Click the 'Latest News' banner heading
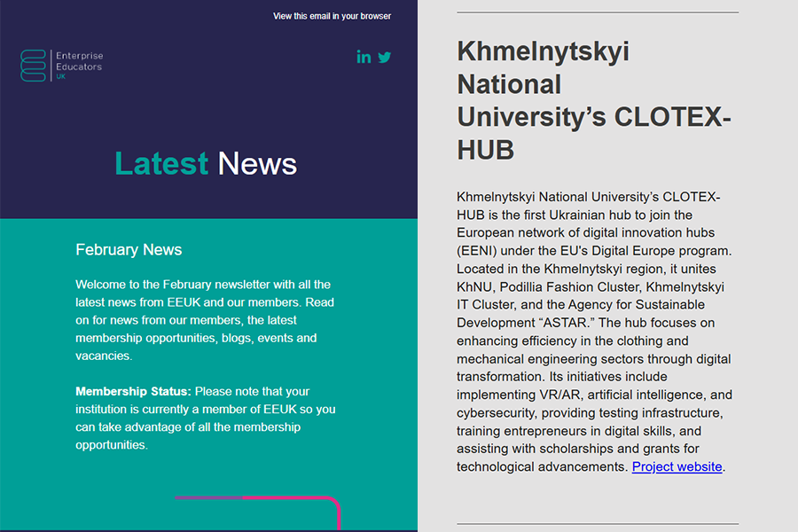Screen dimensions: 798x532 click(206, 164)
